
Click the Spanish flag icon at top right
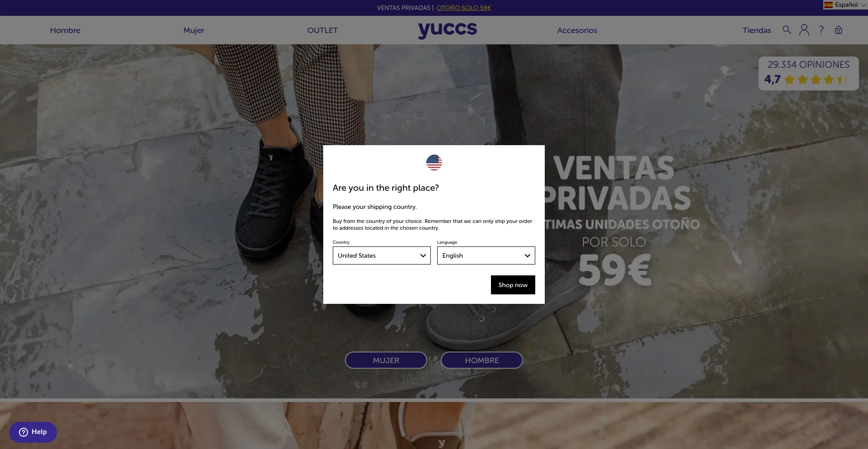(828, 5)
